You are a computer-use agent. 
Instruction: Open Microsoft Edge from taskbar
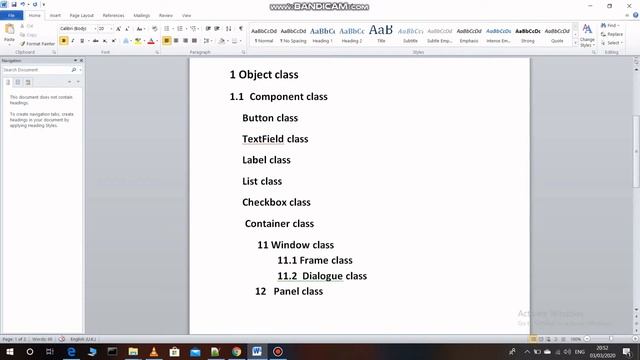pyautogui.click(x=71, y=351)
